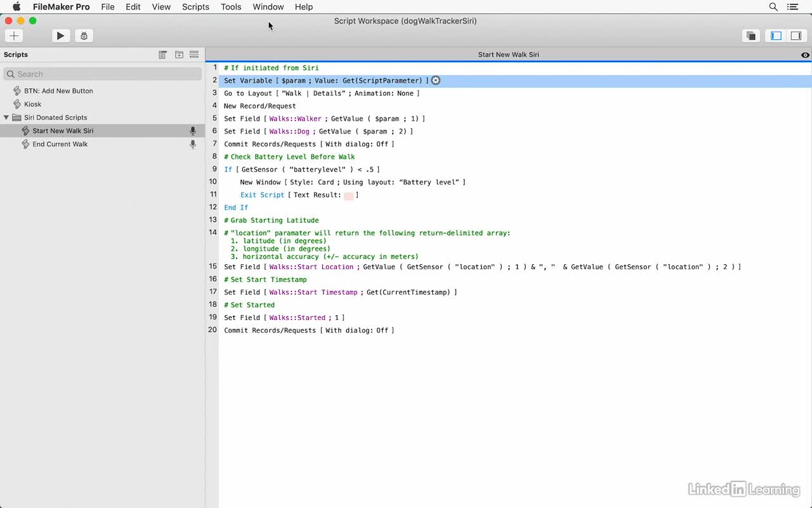Toggle the eye icon in script tab bar

pos(805,55)
